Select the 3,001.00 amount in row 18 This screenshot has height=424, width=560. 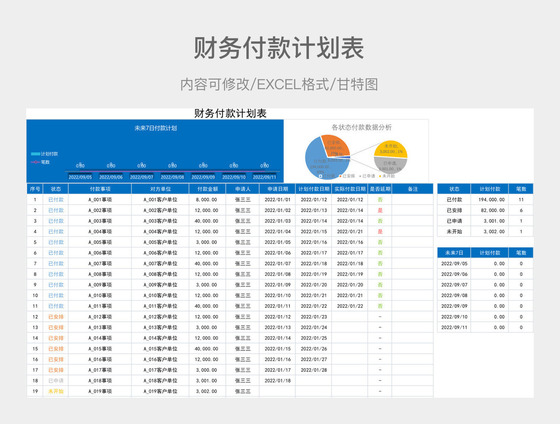click(206, 381)
